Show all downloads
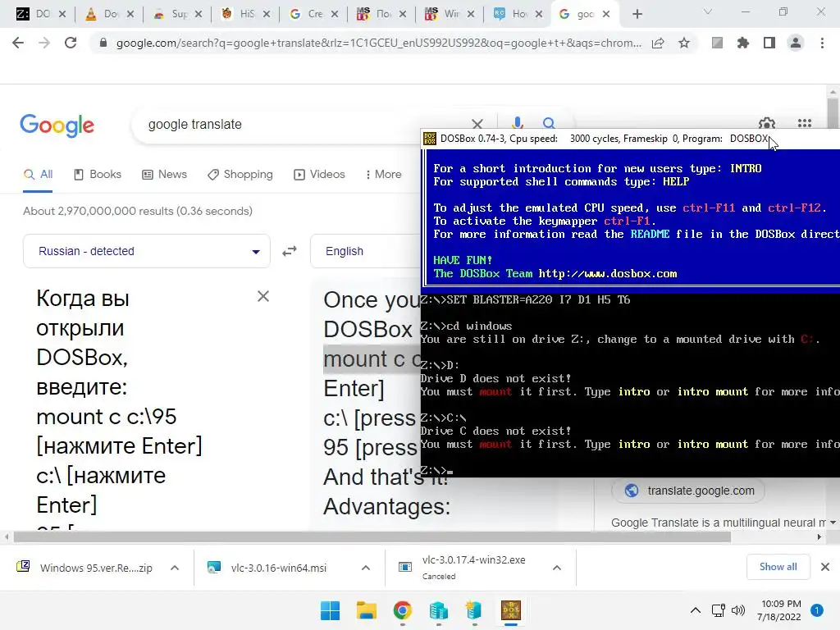This screenshot has width=840, height=630. 778,566
